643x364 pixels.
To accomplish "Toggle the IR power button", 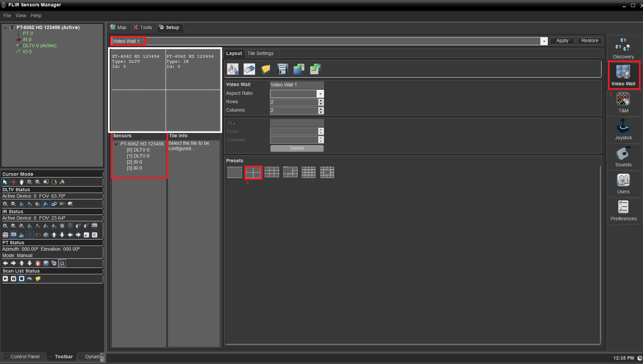I will click(x=30, y=234).
